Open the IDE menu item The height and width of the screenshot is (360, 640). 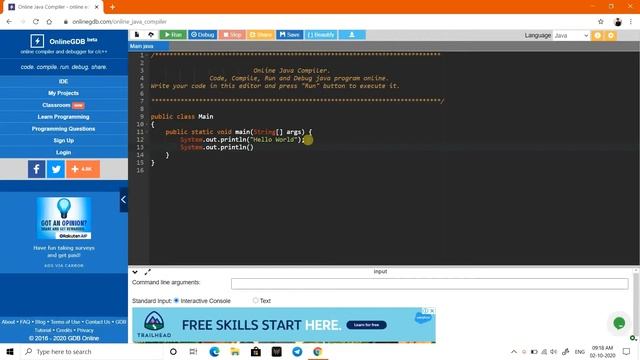63,81
